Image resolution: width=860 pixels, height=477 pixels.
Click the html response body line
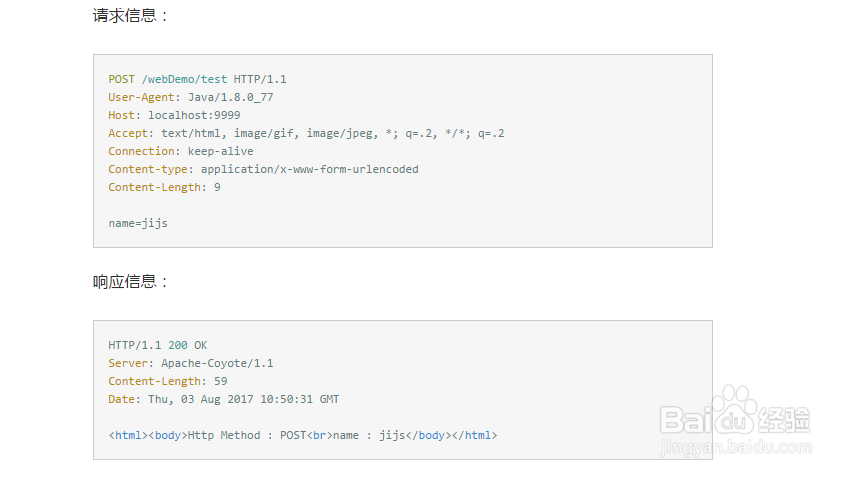(x=302, y=435)
